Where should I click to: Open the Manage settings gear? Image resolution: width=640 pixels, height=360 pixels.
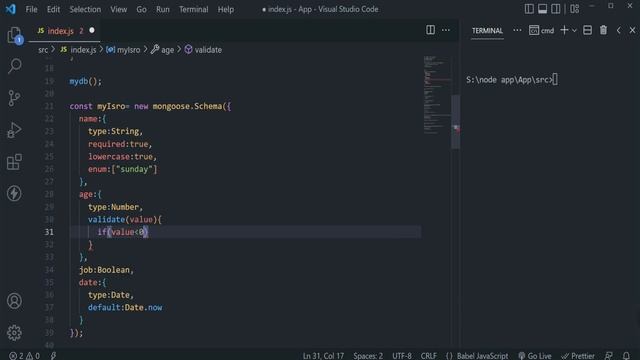14,333
